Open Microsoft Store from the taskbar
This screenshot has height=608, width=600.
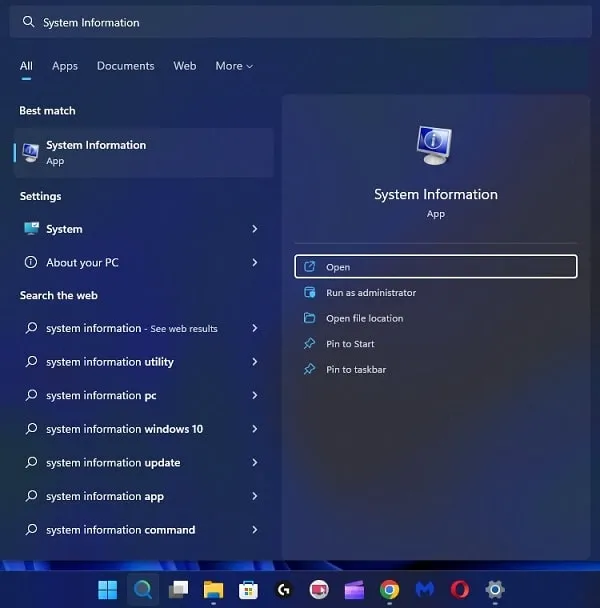(248, 589)
